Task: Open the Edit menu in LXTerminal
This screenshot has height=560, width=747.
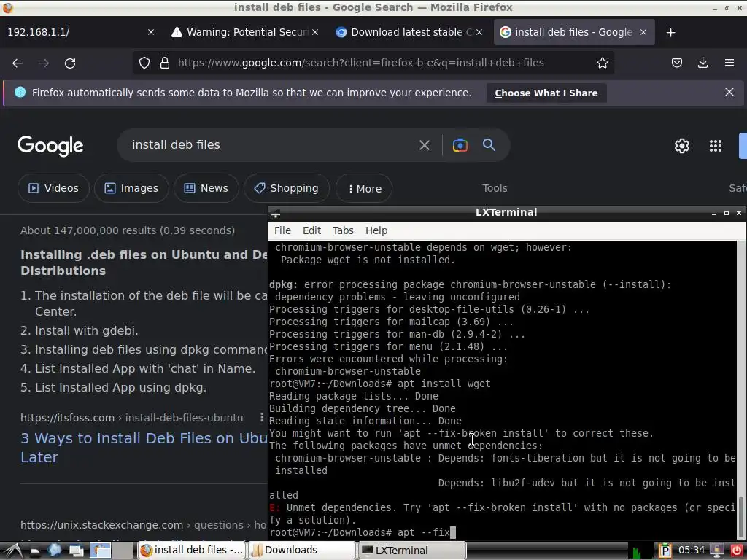Action: tap(311, 230)
